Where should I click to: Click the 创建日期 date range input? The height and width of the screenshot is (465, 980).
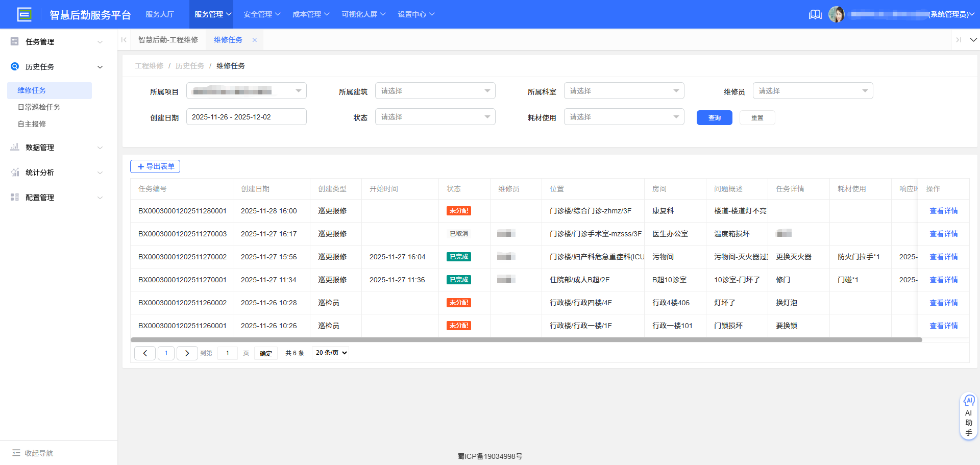[247, 116]
